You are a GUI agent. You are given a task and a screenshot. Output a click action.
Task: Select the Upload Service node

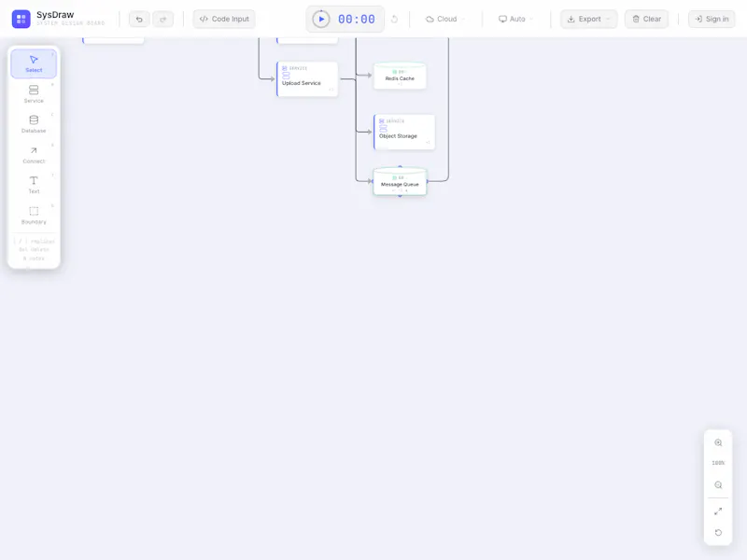307,79
